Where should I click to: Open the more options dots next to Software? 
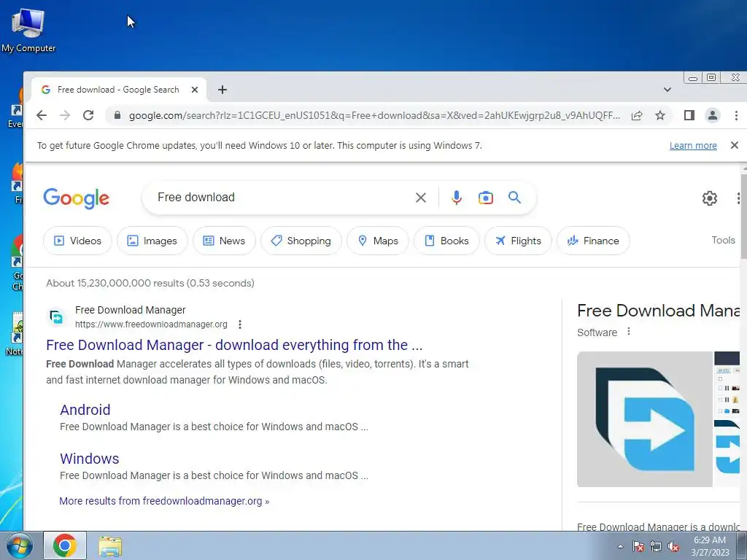pos(629,332)
